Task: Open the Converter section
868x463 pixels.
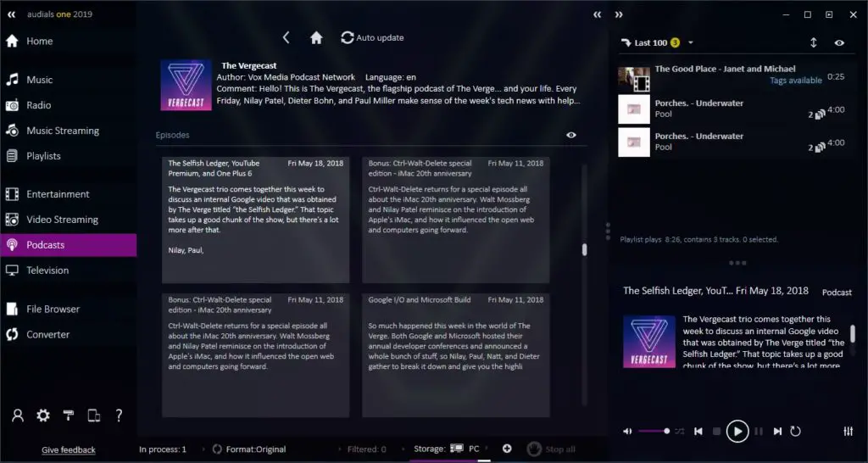Action: point(68,334)
